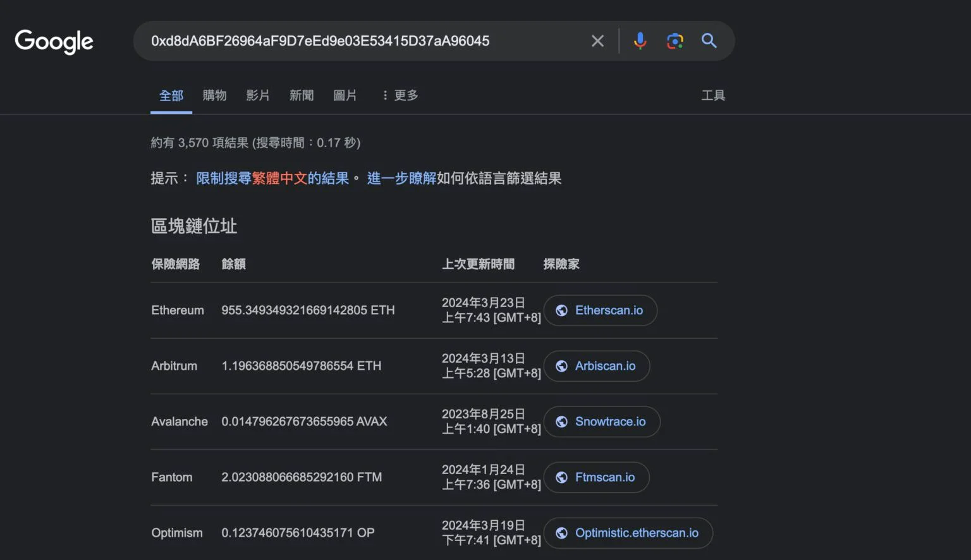Click globe icon in Optimistic.etherscan.io button
The height and width of the screenshot is (560, 971).
[561, 533]
